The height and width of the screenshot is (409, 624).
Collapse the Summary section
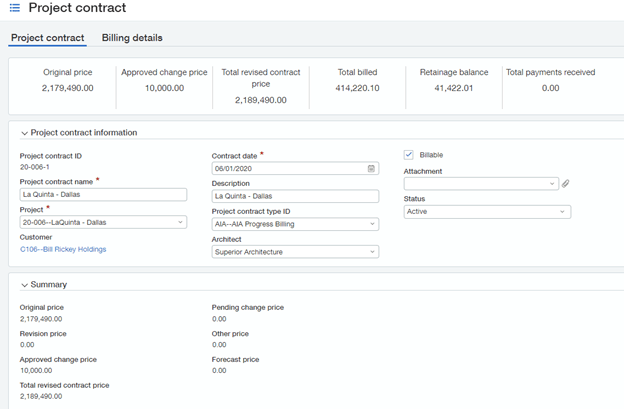[x=24, y=284]
